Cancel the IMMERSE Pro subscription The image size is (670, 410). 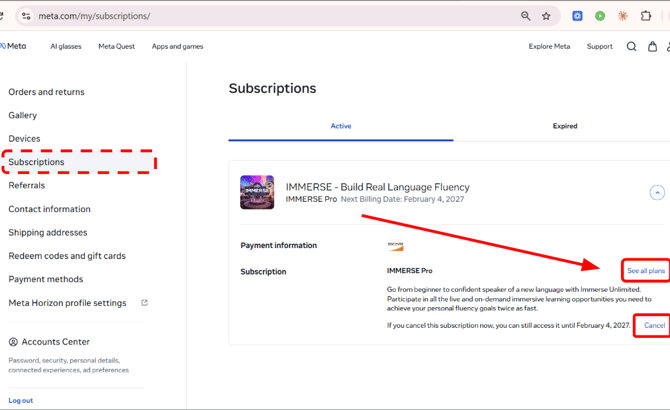point(654,325)
